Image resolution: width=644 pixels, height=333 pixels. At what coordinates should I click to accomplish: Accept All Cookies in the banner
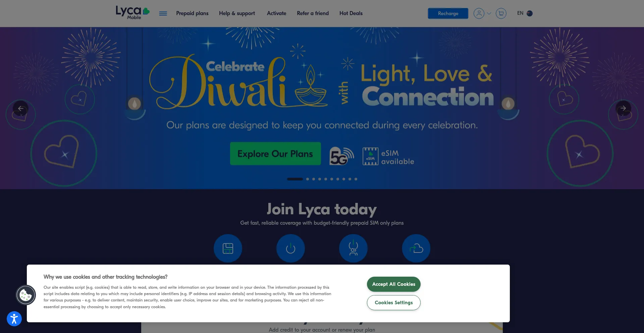click(393, 284)
